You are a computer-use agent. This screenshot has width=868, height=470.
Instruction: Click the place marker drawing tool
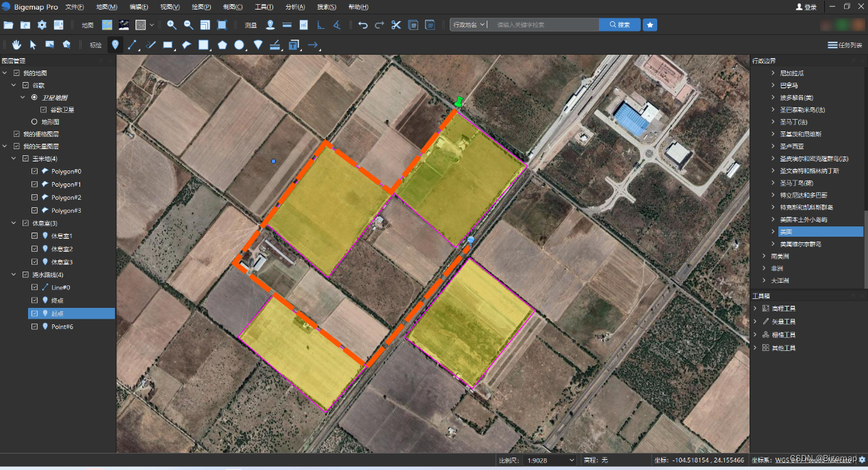pyautogui.click(x=115, y=45)
